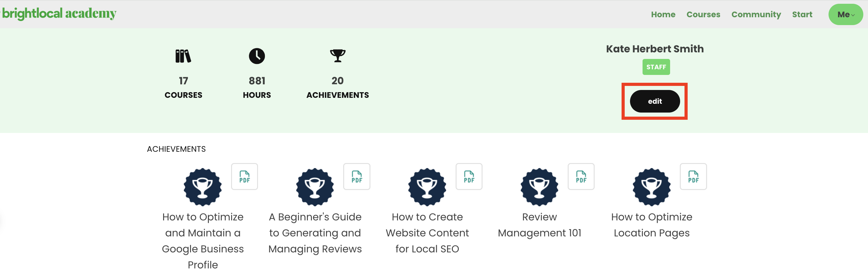Select the Google Business Profile trophy badge

point(203,187)
